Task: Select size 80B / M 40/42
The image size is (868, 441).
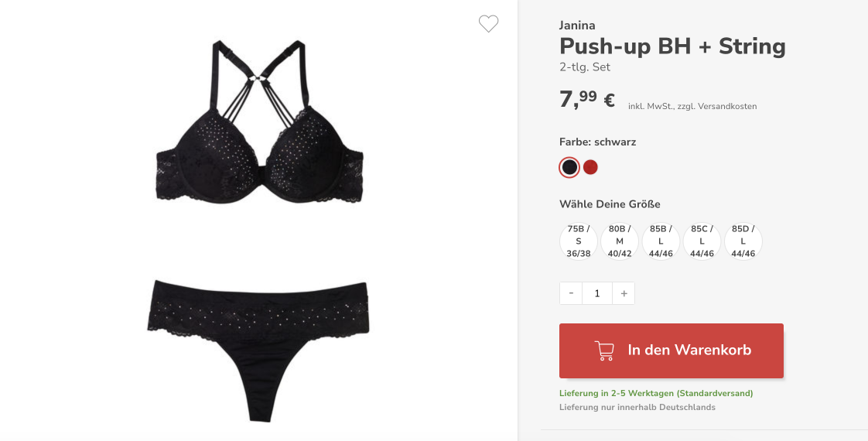Action: tap(620, 241)
